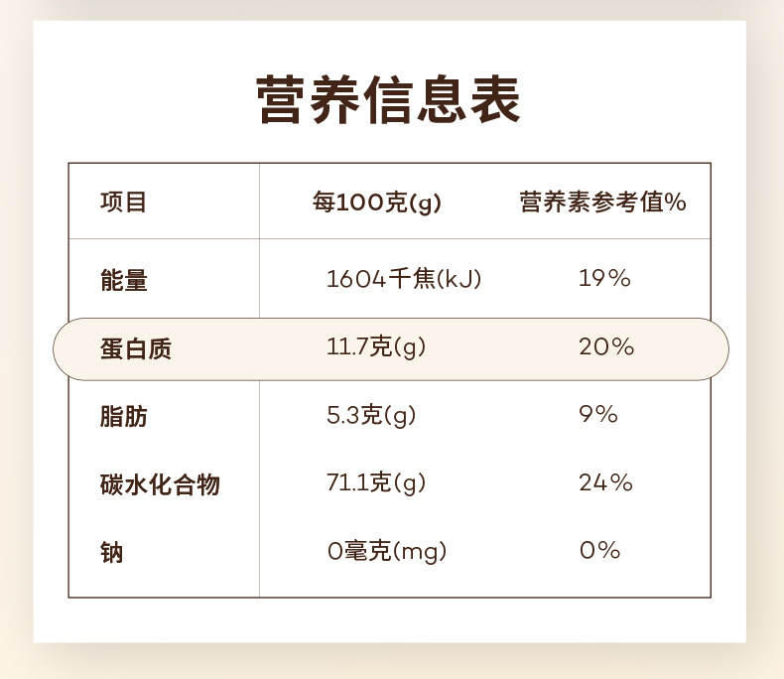Select the 脂肪 row label
The image size is (784, 679).
(x=123, y=416)
